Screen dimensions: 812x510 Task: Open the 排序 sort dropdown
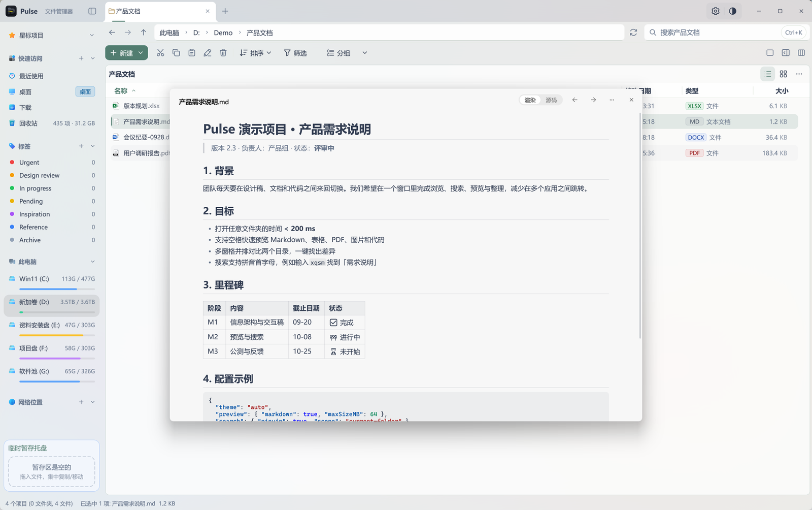255,53
